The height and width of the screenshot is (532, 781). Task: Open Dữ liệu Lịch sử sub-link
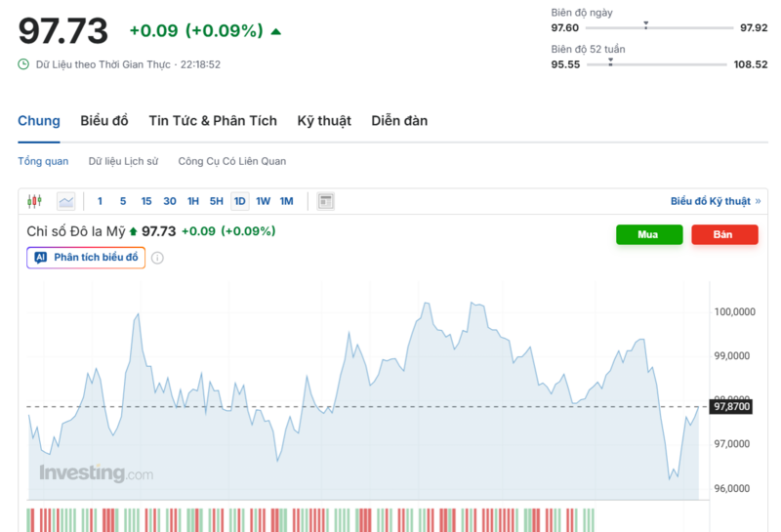123,161
